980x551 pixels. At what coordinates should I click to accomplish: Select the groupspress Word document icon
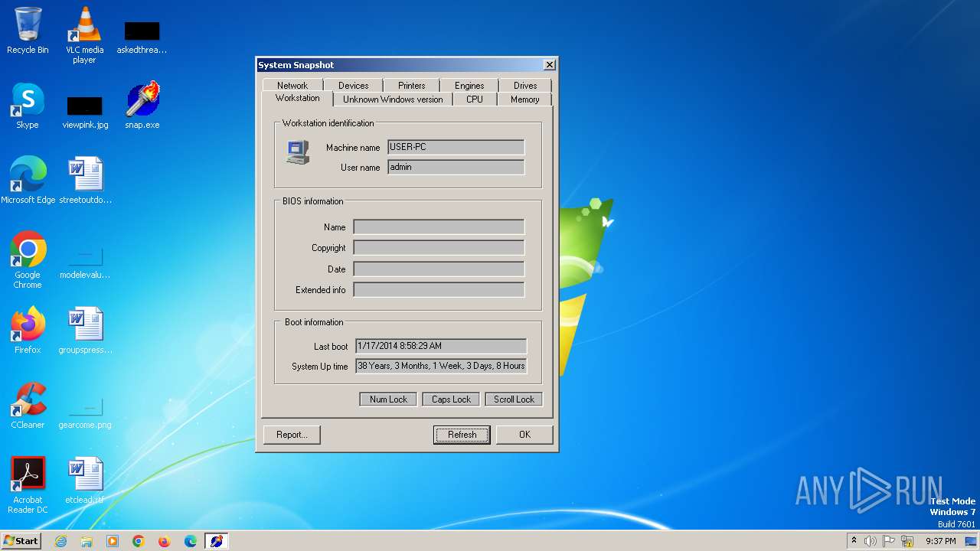(x=85, y=331)
